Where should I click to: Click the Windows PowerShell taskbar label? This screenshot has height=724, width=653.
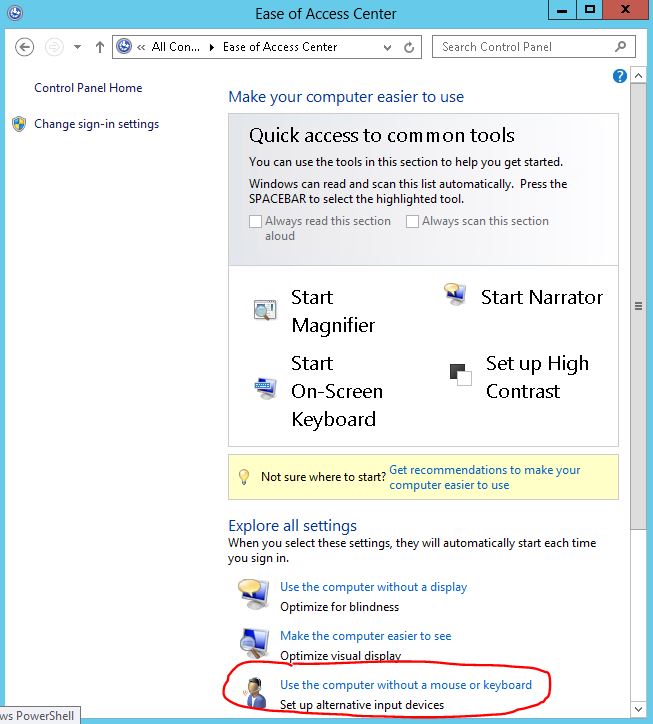tap(37, 716)
